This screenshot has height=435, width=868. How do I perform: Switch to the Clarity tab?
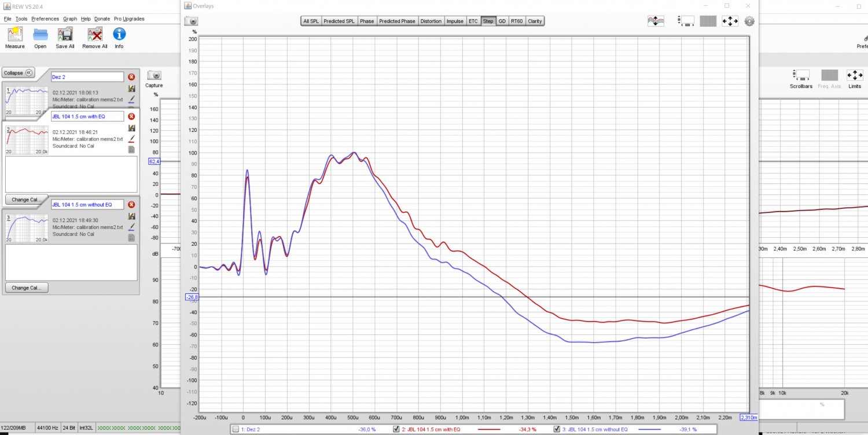[x=535, y=21]
